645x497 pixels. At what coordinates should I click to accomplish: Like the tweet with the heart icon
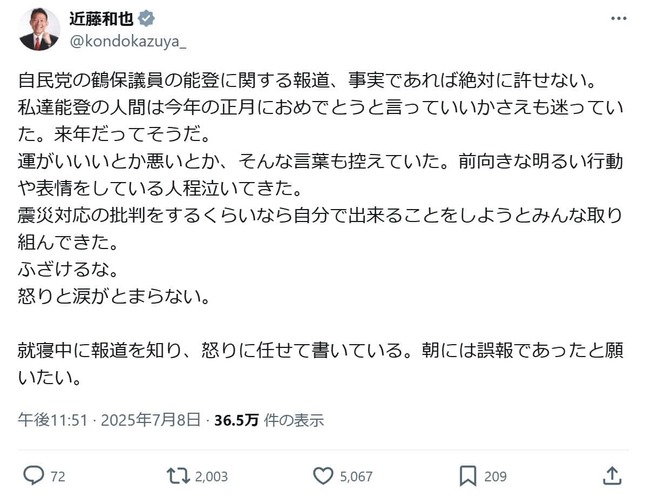[324, 474]
